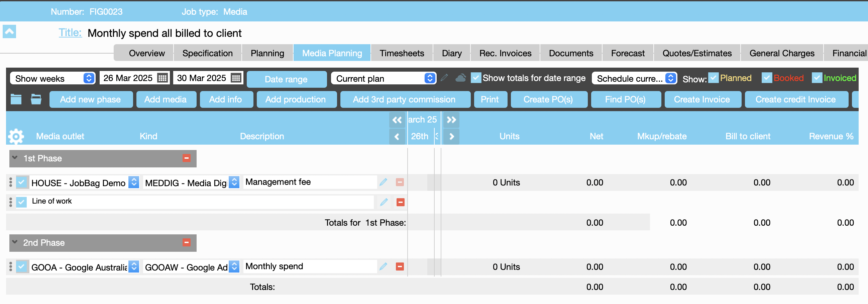
Task: Switch to the Timesheets tab
Action: pyautogui.click(x=402, y=53)
